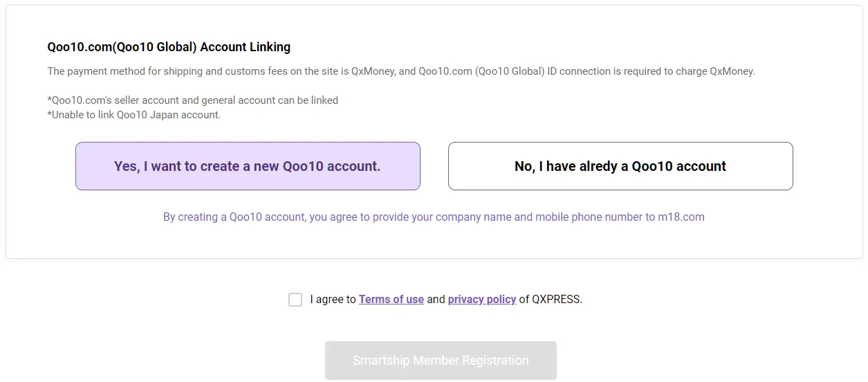Click the word "and" between policy links
Image resolution: width=868 pixels, height=382 pixels.
click(x=436, y=300)
